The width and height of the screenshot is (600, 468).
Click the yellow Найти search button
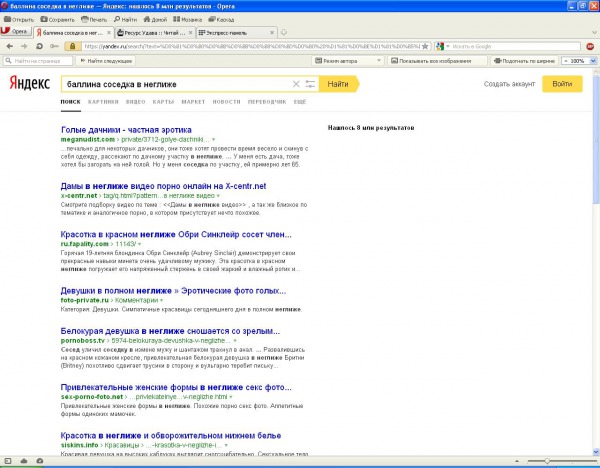click(339, 84)
